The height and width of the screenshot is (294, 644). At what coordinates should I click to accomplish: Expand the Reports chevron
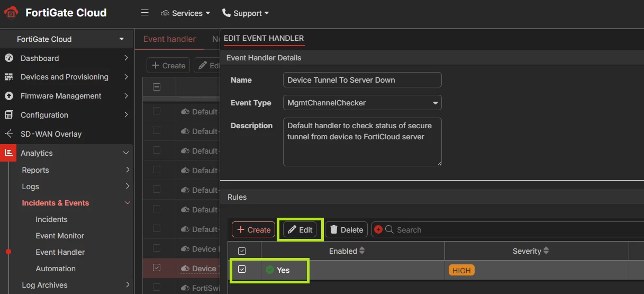[x=128, y=170]
